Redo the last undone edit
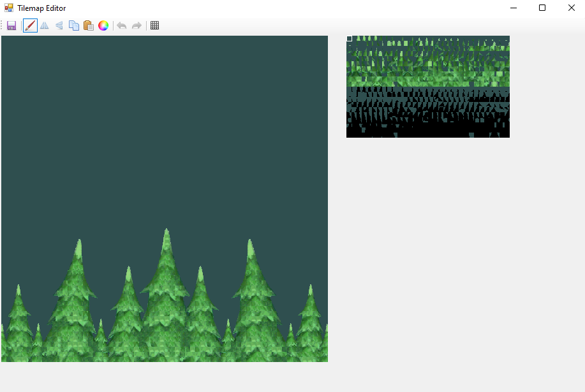This screenshot has height=392, width=585. [x=136, y=25]
